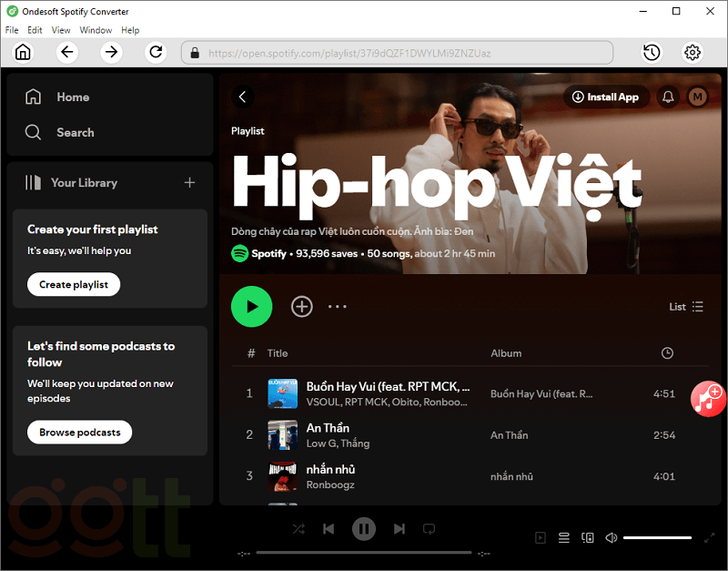Open the Window menu
Viewport: 728px width, 571px height.
[96, 30]
